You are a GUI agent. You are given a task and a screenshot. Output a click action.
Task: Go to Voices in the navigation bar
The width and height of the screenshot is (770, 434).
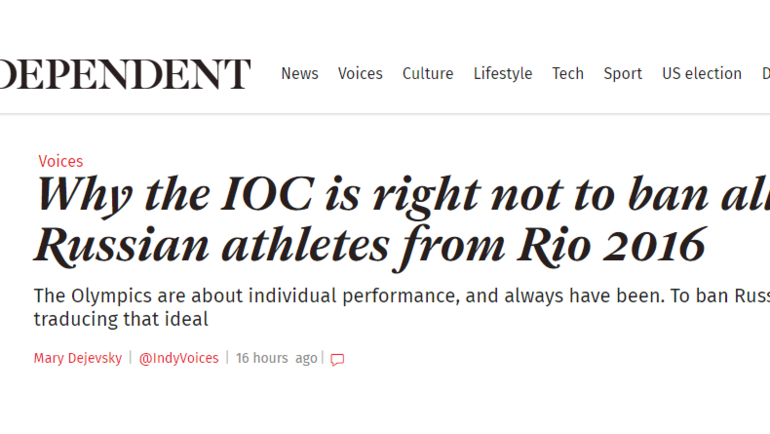(x=360, y=74)
